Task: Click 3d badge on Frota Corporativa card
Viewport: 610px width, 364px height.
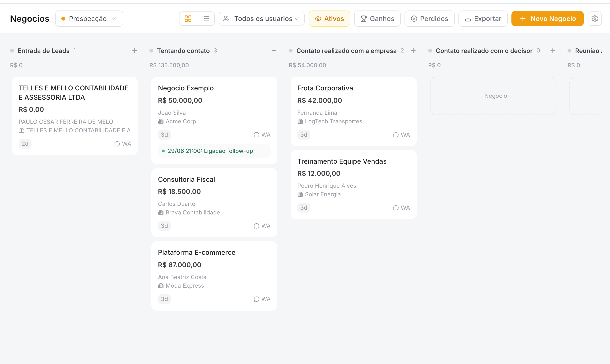Action: point(304,135)
